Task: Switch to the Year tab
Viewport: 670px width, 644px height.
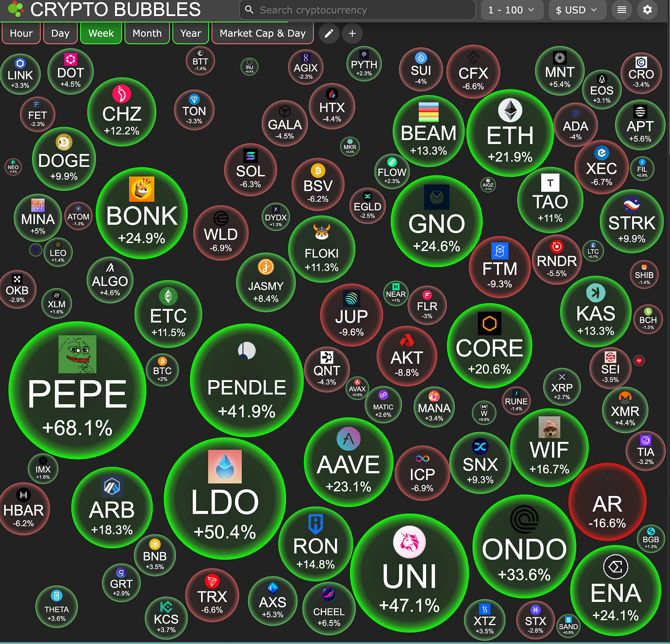Action: pos(191,33)
